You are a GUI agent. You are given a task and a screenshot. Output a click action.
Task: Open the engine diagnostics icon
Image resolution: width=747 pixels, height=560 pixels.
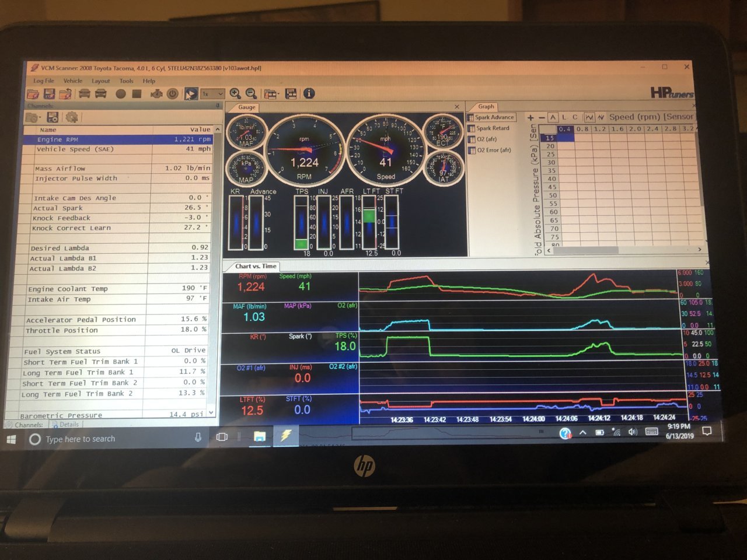pyautogui.click(x=156, y=93)
